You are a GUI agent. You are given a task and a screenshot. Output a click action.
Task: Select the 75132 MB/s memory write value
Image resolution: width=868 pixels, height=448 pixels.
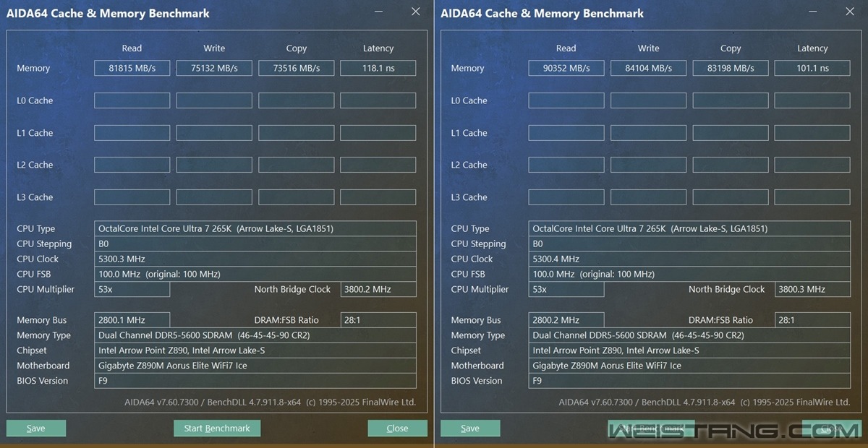click(214, 68)
